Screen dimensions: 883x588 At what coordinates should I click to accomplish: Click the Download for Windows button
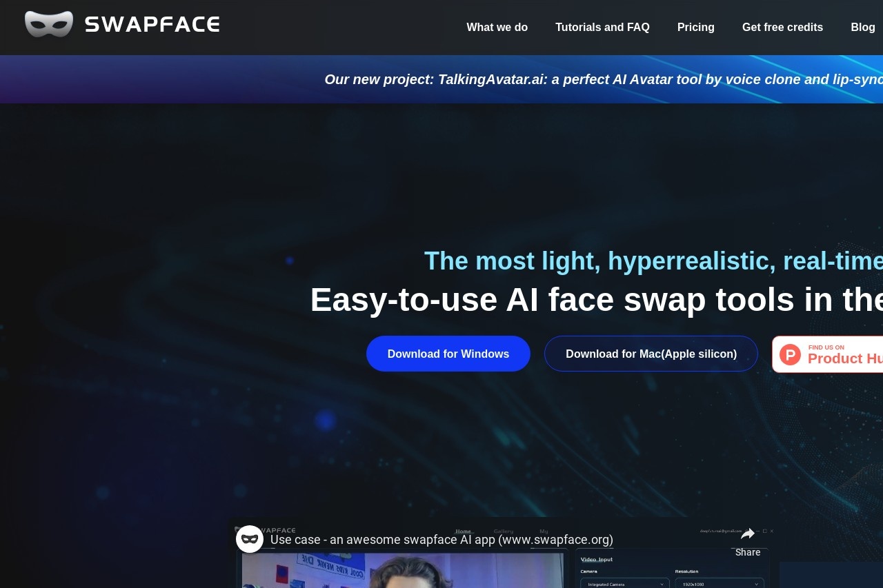point(448,354)
